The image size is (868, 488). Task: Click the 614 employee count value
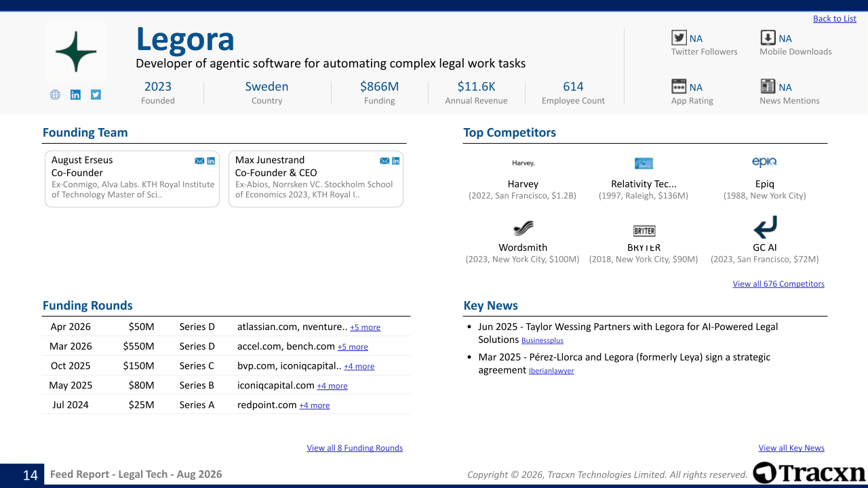(x=573, y=87)
